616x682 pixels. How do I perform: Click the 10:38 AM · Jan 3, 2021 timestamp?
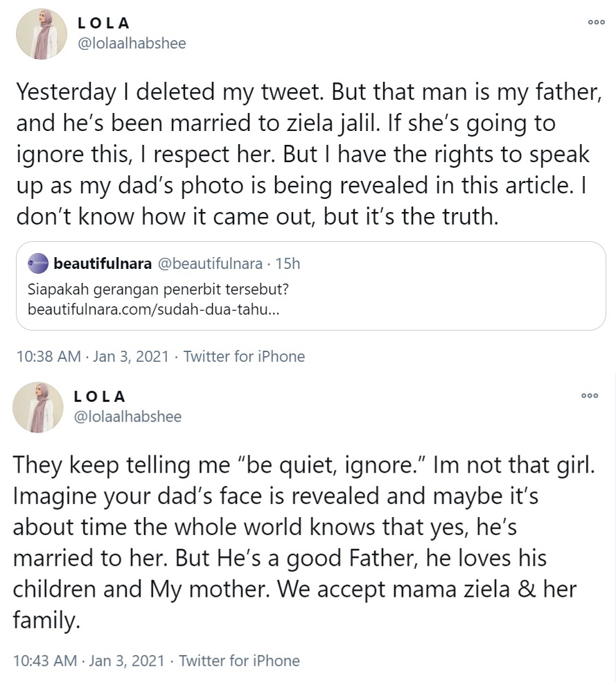pyautogui.click(x=91, y=356)
